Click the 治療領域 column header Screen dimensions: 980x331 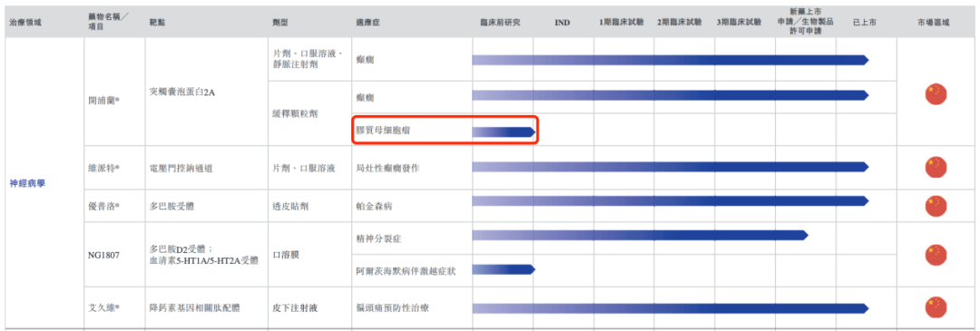(25, 23)
